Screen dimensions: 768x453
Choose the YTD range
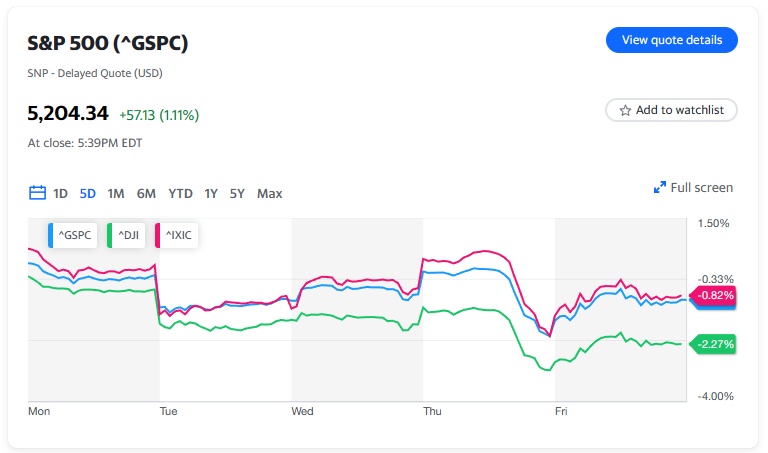(180, 193)
